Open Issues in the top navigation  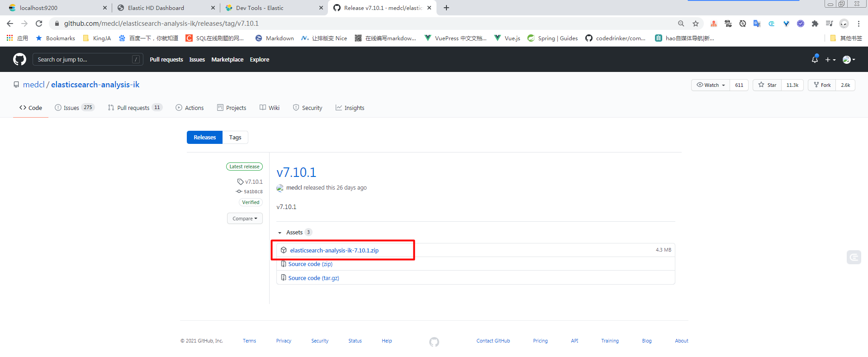pyautogui.click(x=197, y=59)
